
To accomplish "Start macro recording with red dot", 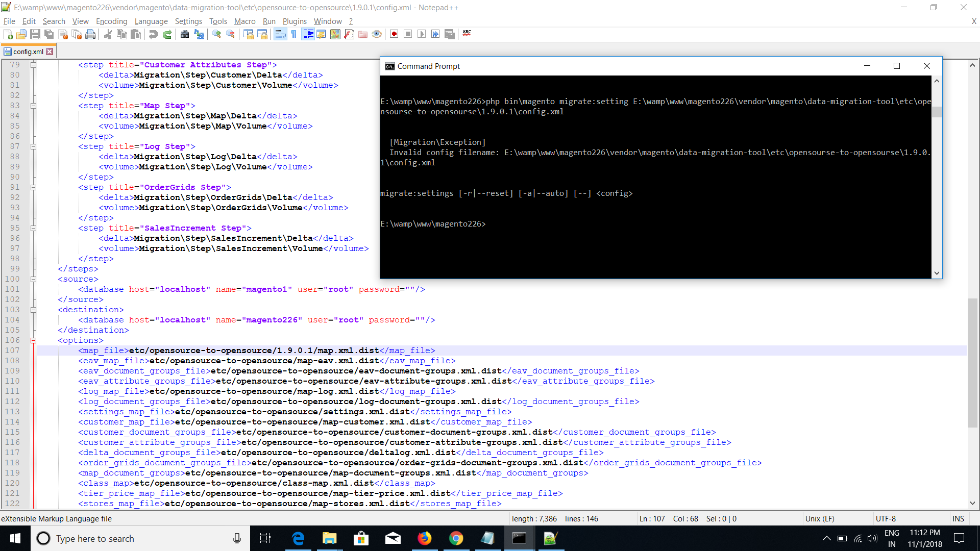I will click(x=394, y=34).
